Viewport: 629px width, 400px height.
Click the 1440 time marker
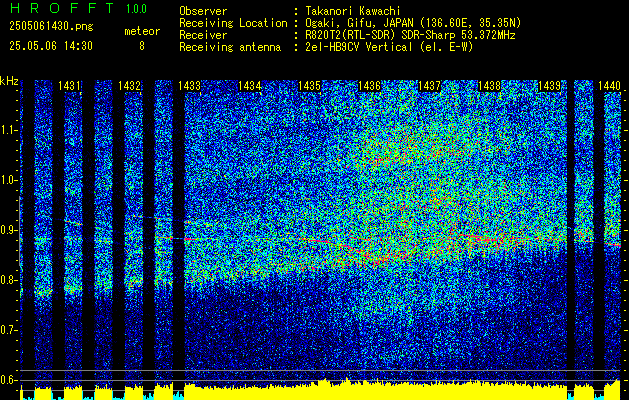pyautogui.click(x=609, y=85)
